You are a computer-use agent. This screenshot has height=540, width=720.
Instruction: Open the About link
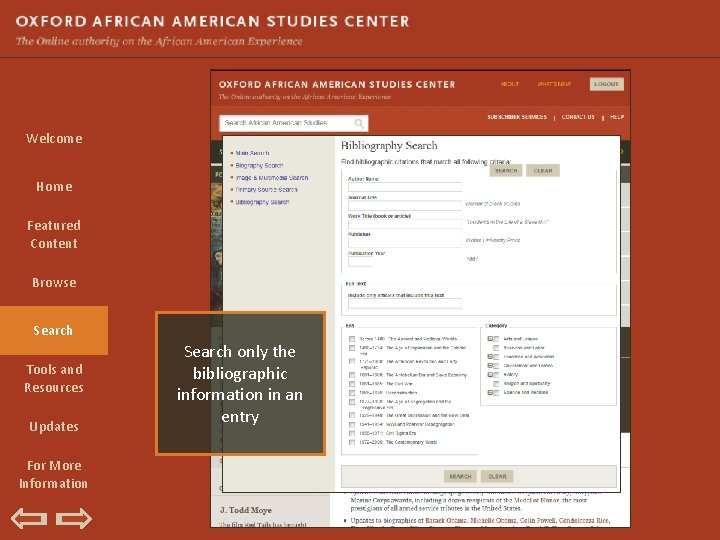point(510,84)
